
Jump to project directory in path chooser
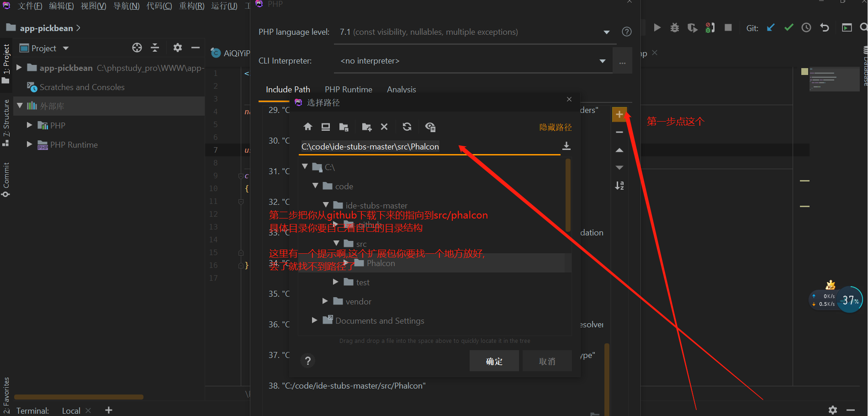click(344, 127)
